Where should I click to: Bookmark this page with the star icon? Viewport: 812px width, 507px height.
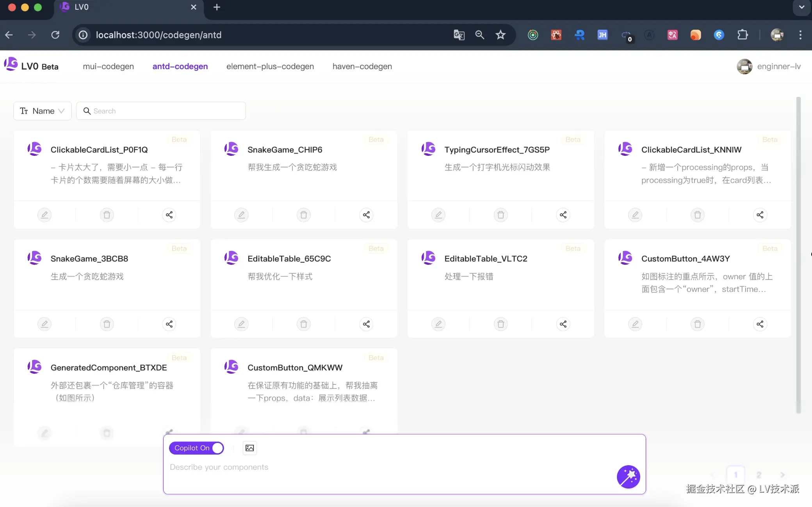point(500,35)
